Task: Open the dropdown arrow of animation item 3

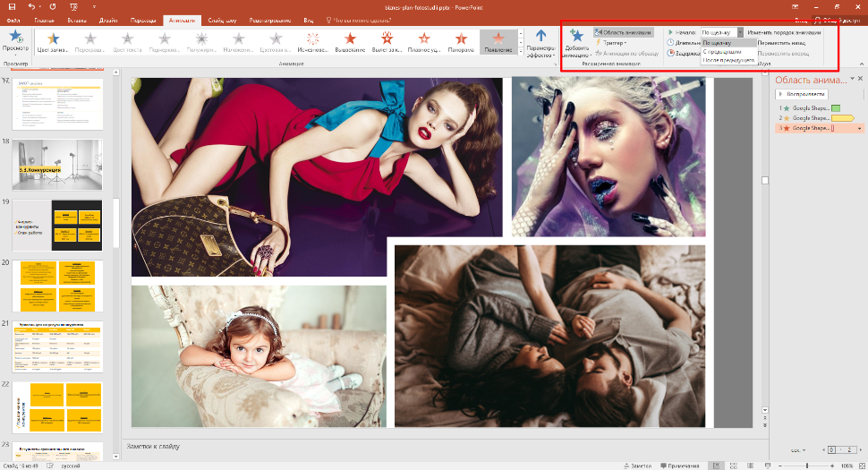Action: point(860,128)
